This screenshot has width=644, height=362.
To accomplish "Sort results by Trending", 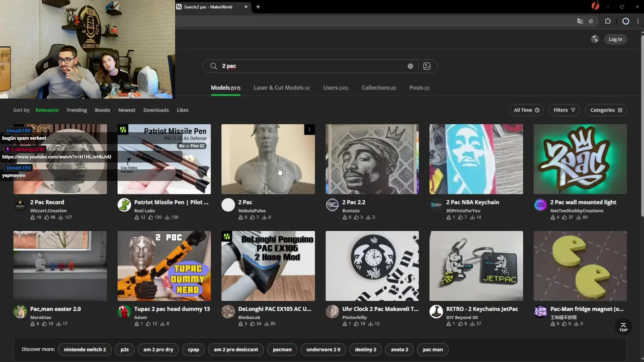I will pyautogui.click(x=76, y=110).
